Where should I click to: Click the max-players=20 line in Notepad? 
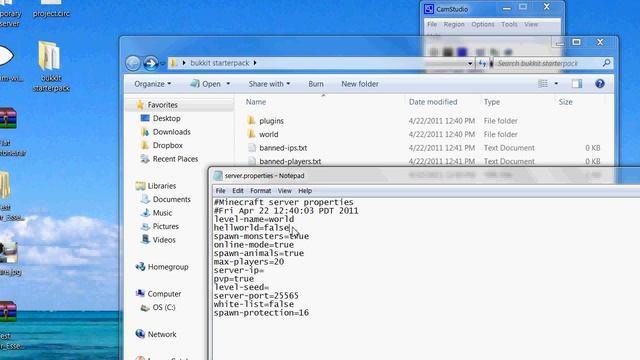pos(249,262)
